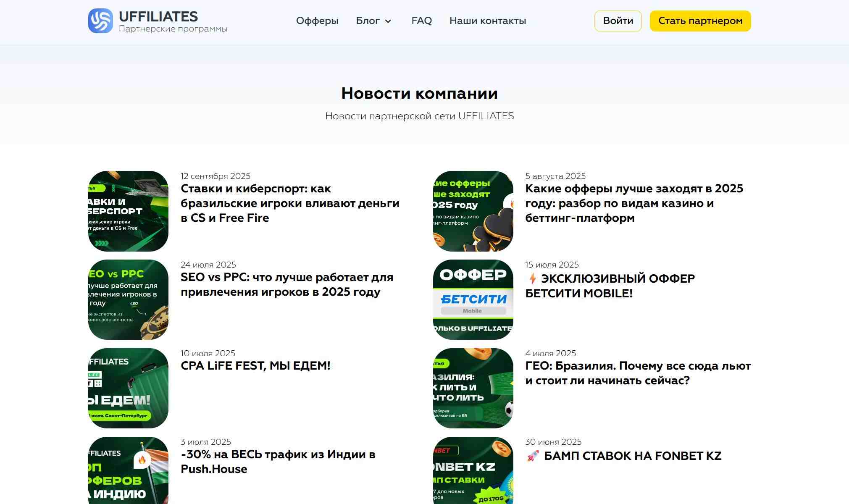Go to the FAQ page
849x504 pixels.
point(421,21)
